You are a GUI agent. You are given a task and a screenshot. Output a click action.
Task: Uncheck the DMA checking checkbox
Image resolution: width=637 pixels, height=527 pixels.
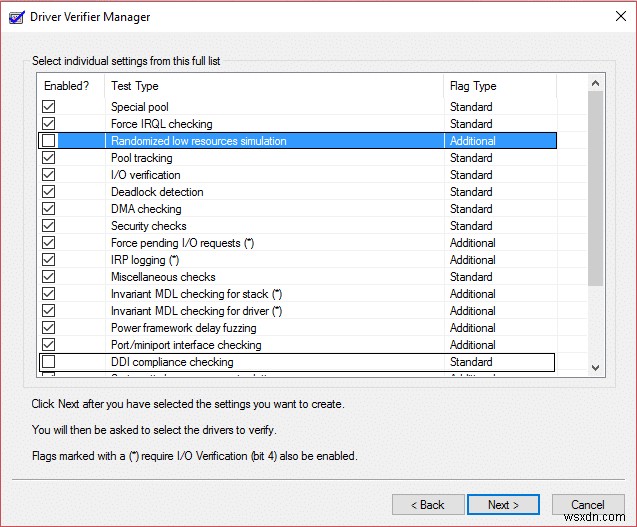coord(49,208)
